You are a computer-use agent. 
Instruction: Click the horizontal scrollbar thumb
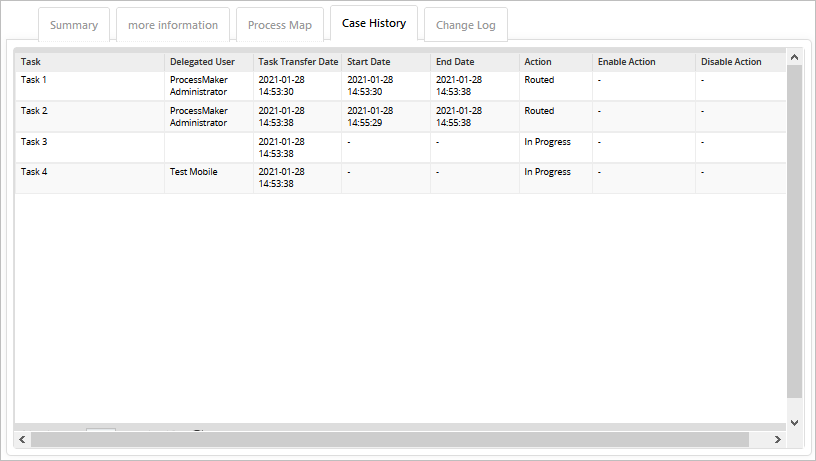pyautogui.click(x=390, y=440)
